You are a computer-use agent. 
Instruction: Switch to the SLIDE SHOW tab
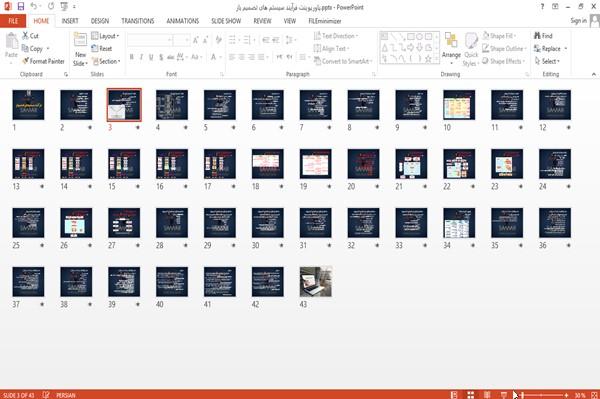226,21
